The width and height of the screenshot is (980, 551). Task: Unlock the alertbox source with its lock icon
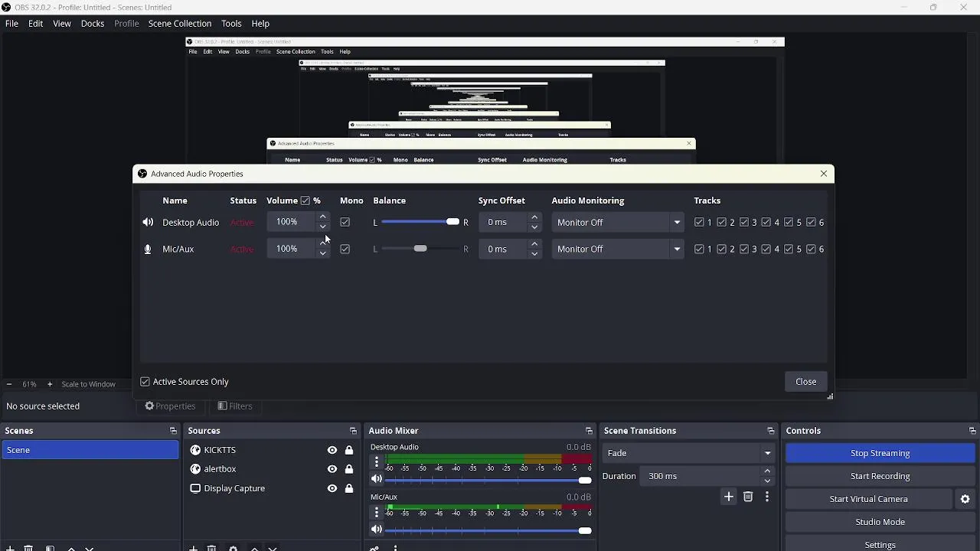coord(349,469)
